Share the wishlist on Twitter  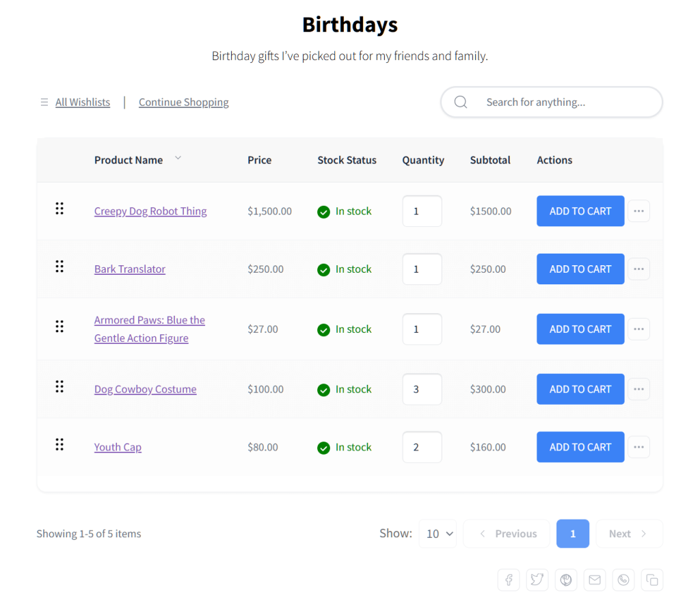(537, 580)
